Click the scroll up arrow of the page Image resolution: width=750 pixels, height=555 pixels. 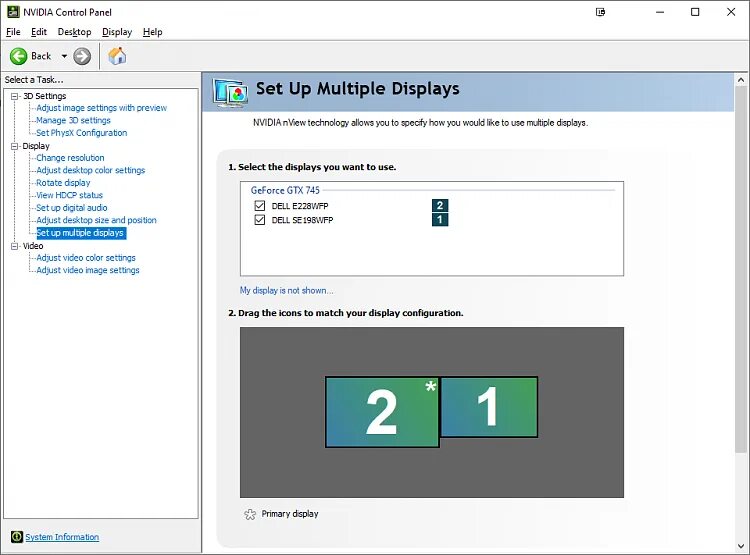coord(741,80)
